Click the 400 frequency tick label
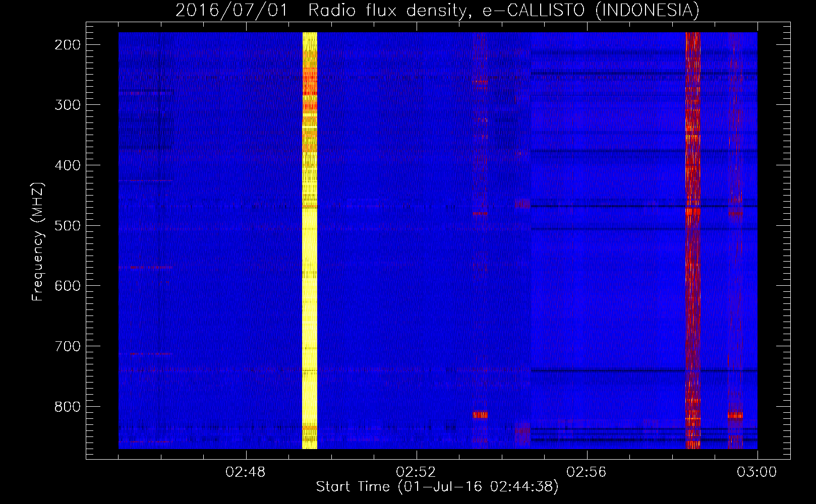 pyautogui.click(x=68, y=165)
